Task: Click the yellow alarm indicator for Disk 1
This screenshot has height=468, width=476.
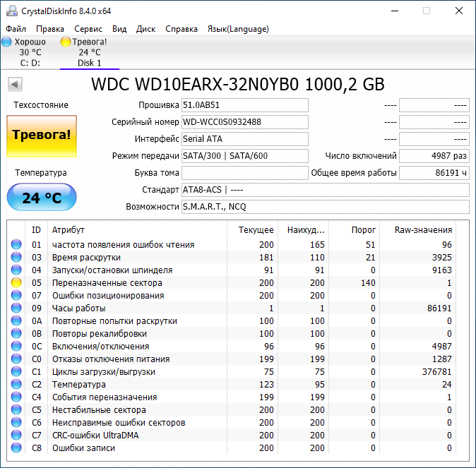Action: [66, 42]
